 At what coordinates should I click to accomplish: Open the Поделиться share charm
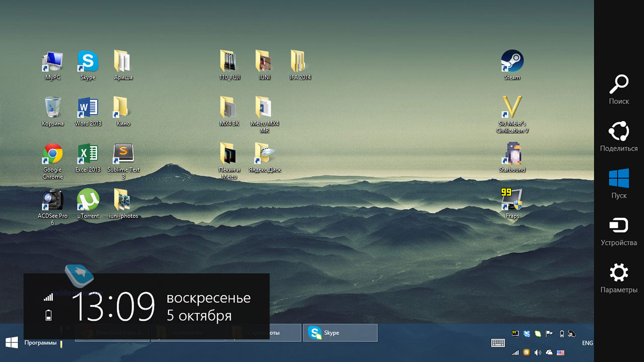click(619, 136)
